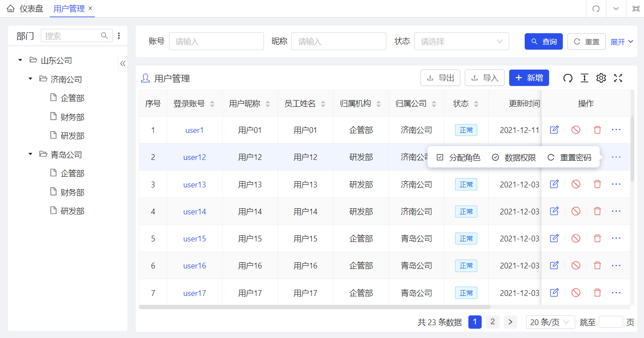
Task: Open the tab options dropdown arrow
Action: coord(616,9)
